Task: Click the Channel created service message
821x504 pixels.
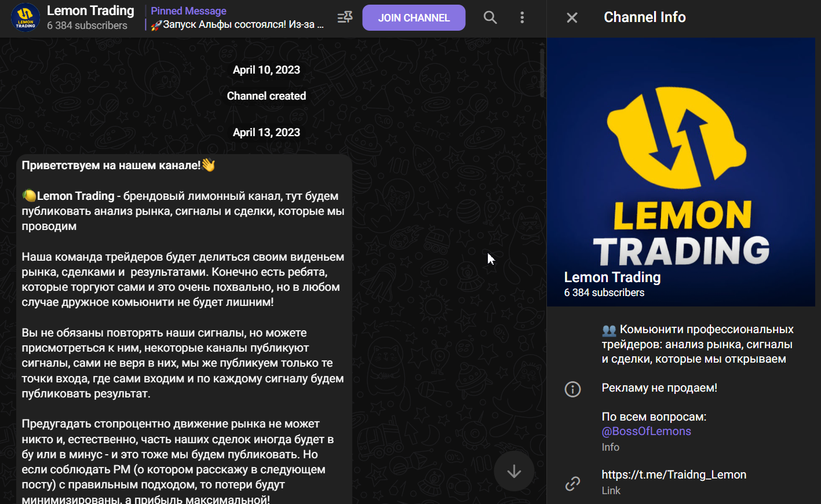Action: click(267, 96)
